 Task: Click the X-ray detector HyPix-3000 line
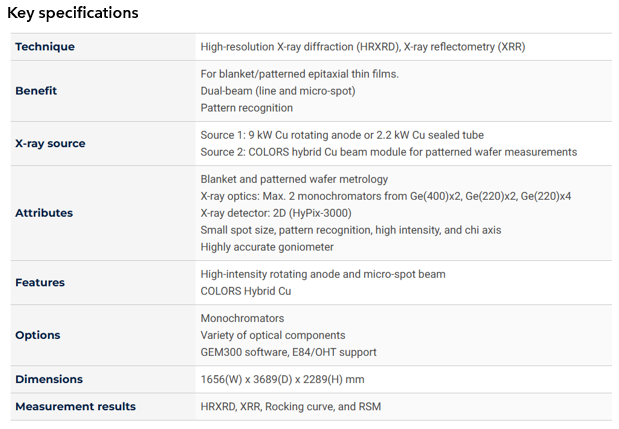(290, 213)
